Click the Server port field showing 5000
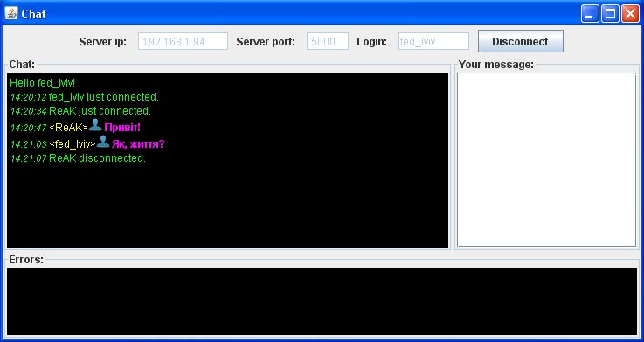This screenshot has height=342, width=644. pyautogui.click(x=328, y=41)
